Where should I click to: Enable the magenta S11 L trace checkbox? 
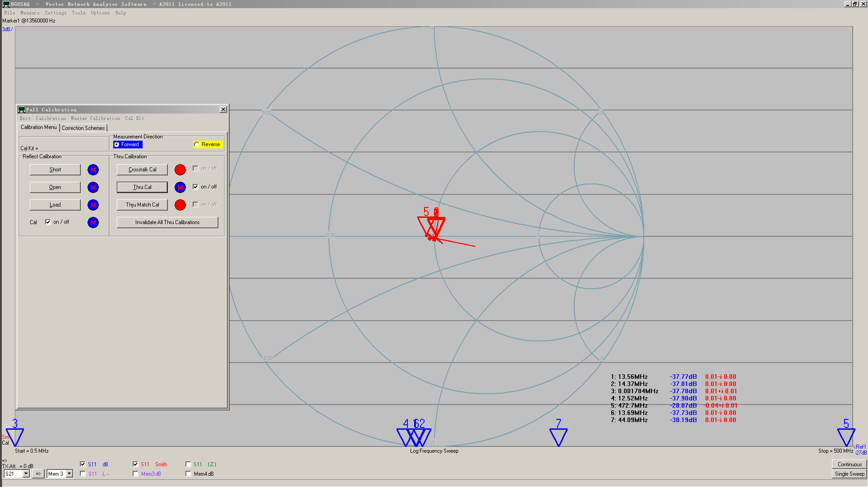point(83,474)
